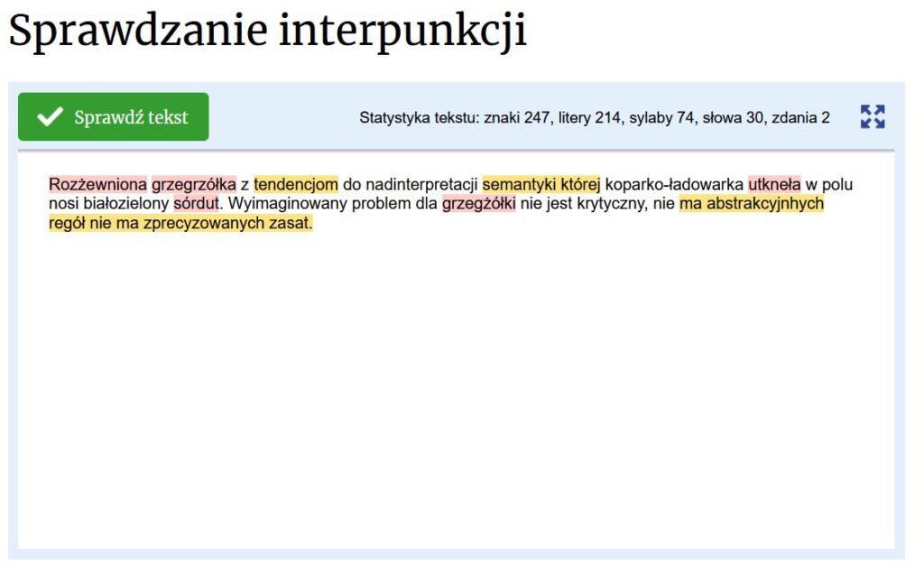Screen dimensions: 924x571
Task: Select the misspelled word sórdut
Action: (x=196, y=204)
